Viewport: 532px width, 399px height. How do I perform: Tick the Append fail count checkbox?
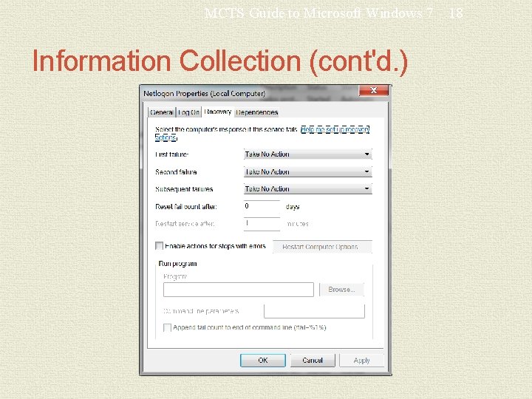point(167,327)
